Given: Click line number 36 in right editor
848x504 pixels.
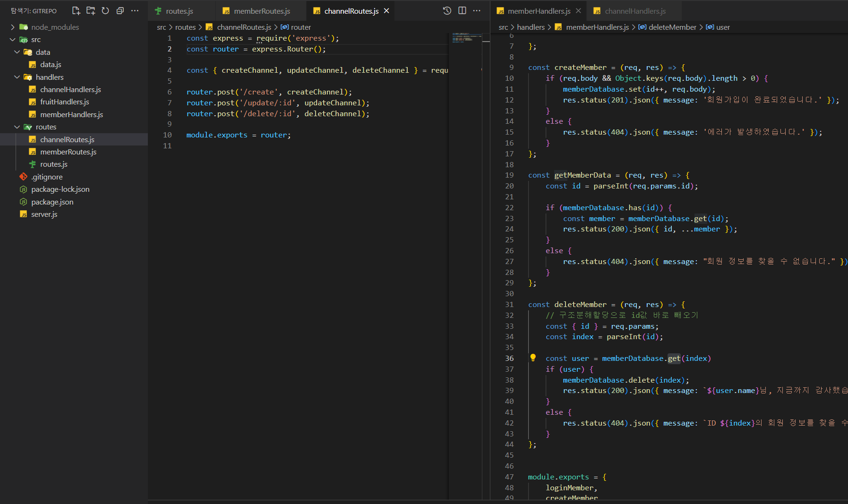Looking at the screenshot, I should (x=509, y=358).
